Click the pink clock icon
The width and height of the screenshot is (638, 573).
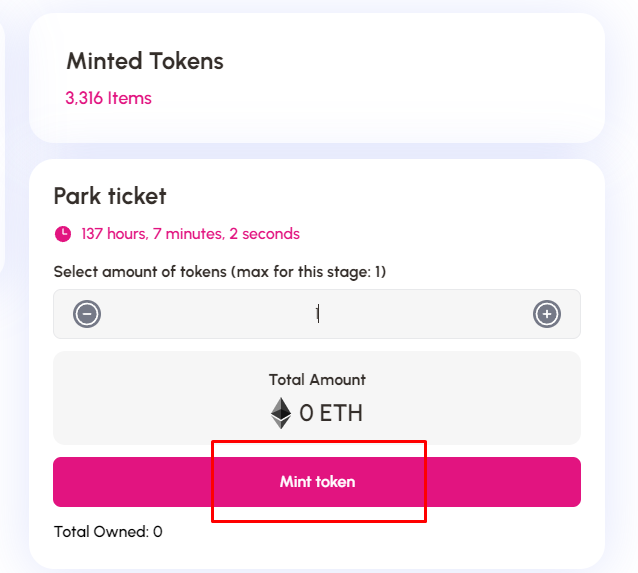pyautogui.click(x=63, y=234)
